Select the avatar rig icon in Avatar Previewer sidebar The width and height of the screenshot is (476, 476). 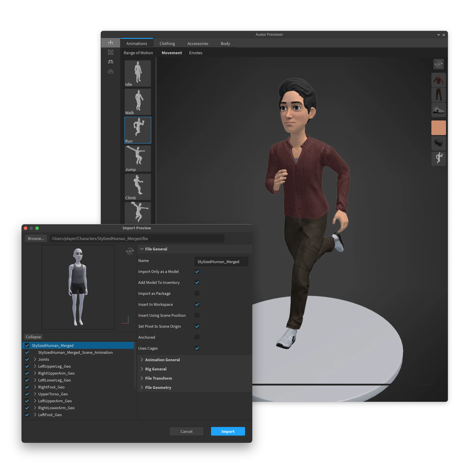tap(111, 43)
